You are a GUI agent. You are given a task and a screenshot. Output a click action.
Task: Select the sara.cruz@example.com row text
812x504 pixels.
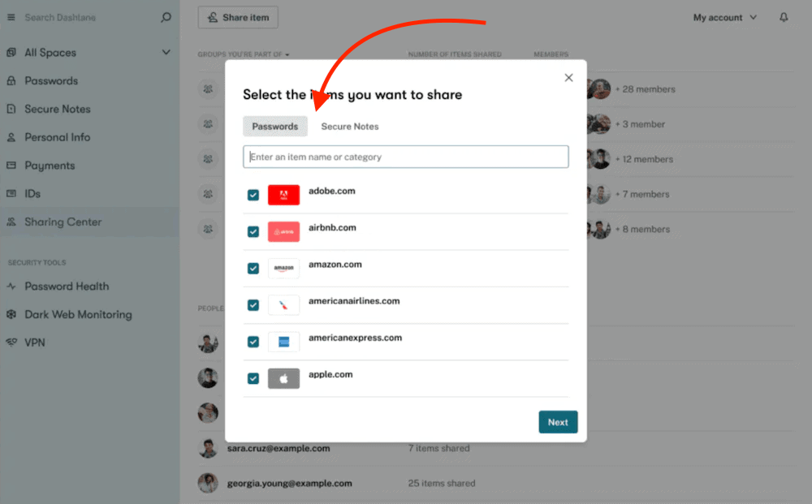pyautogui.click(x=279, y=448)
